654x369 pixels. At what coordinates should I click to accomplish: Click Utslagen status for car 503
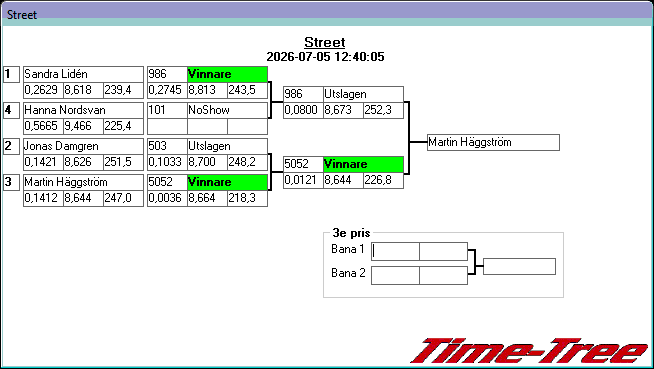point(227,146)
